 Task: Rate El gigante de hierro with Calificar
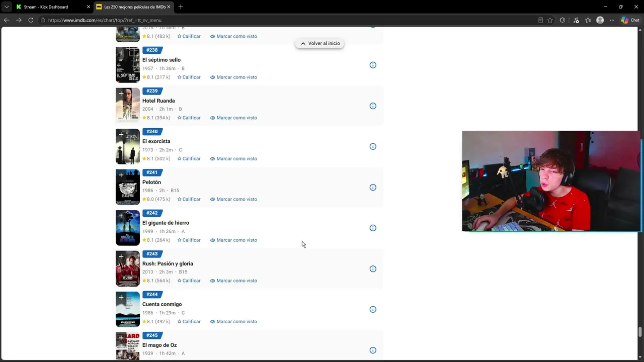click(189, 240)
